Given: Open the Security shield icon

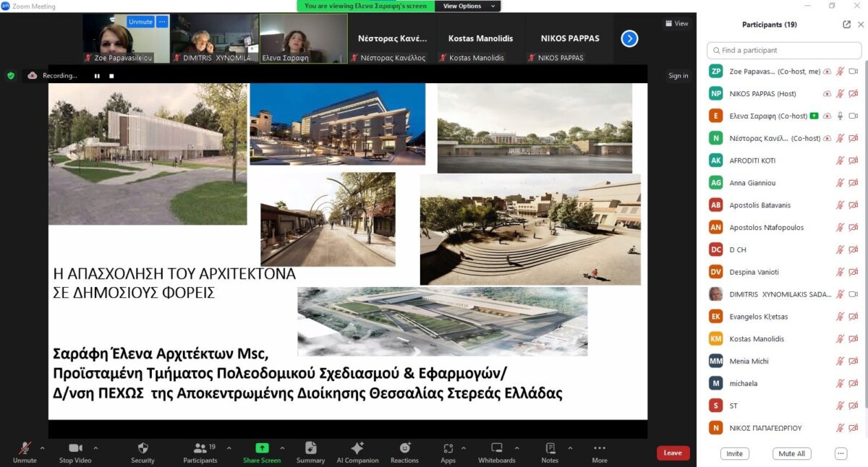Looking at the screenshot, I should click(x=142, y=449).
